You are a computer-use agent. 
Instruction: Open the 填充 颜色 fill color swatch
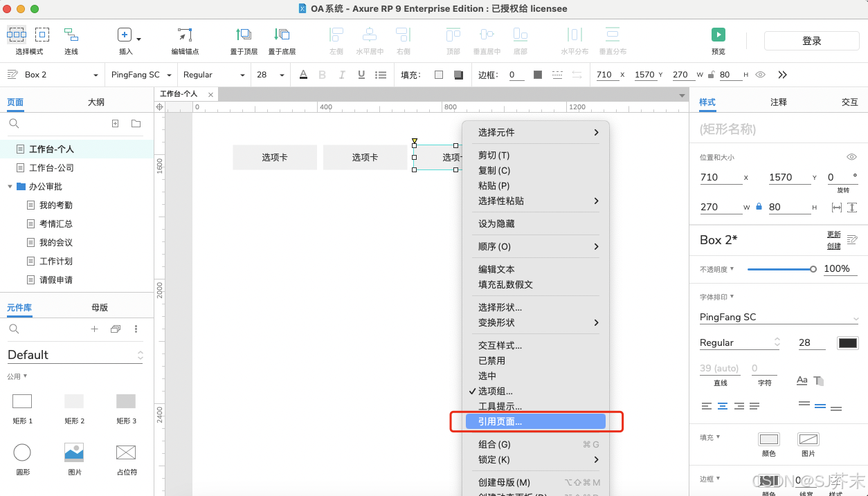pyautogui.click(x=769, y=439)
